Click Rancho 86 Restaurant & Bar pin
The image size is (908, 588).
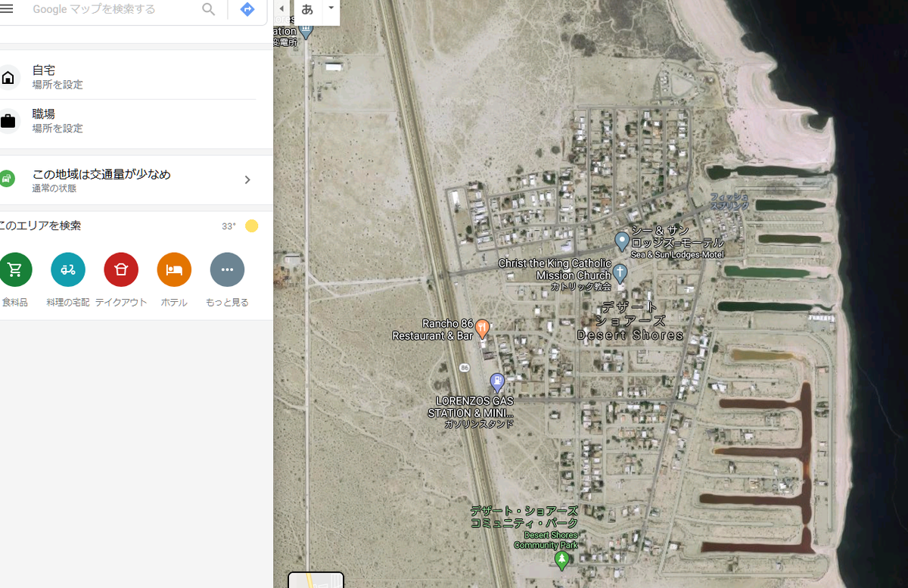pos(482,328)
